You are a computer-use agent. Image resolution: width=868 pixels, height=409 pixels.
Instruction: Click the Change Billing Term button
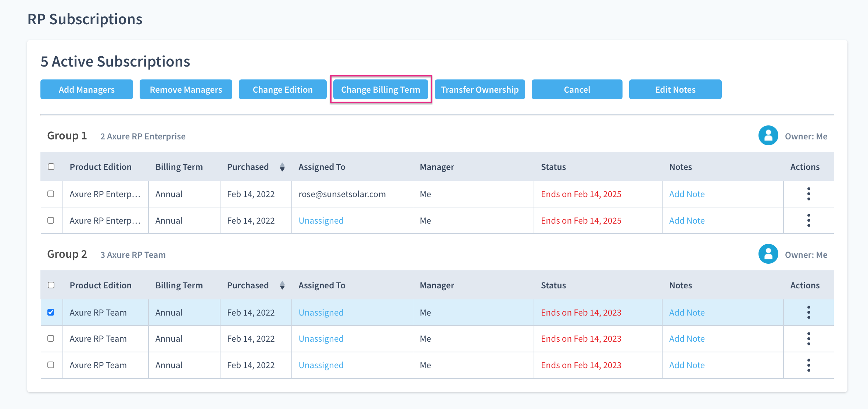point(380,89)
